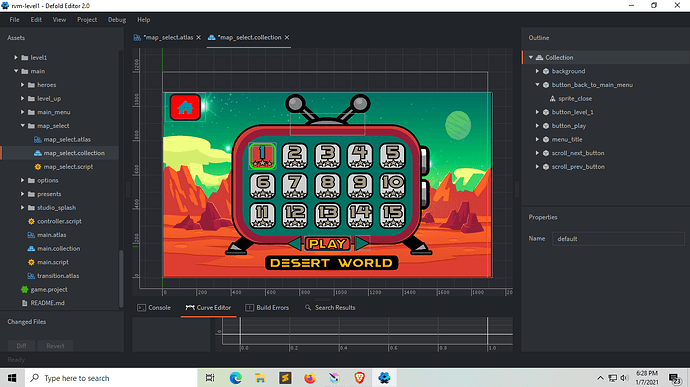Switch to the Build Errors tab
The width and height of the screenshot is (690, 387).
(267, 308)
